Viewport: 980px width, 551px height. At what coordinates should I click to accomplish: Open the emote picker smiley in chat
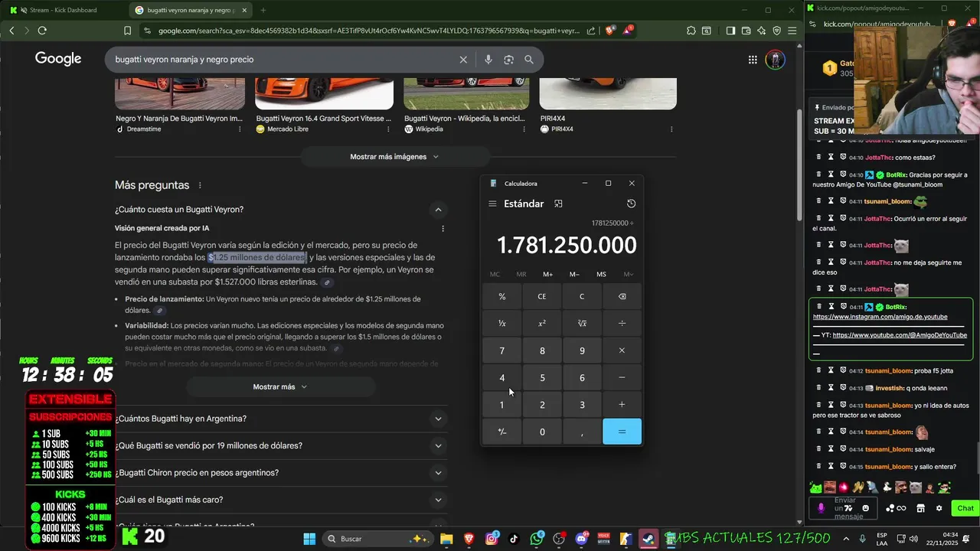point(866,508)
